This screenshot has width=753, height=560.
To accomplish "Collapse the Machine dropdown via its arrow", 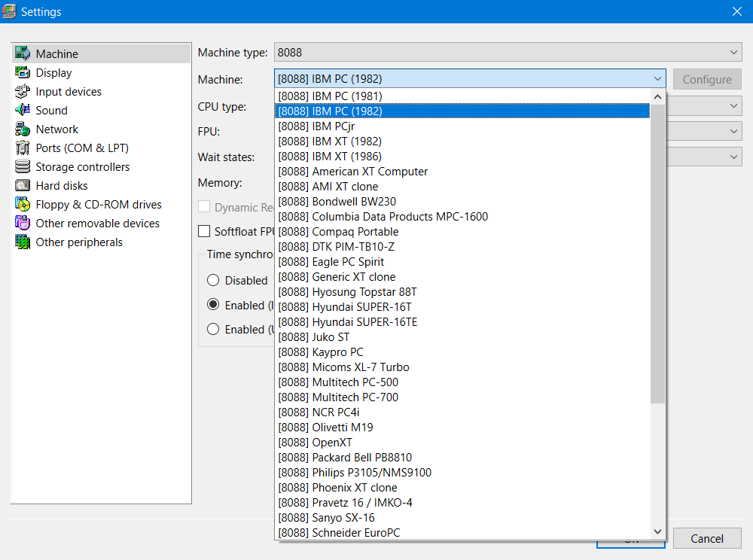I will (x=658, y=79).
